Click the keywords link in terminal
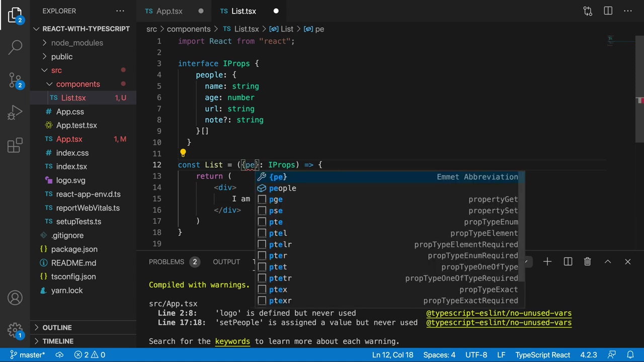644x362 pixels. click(x=232, y=341)
